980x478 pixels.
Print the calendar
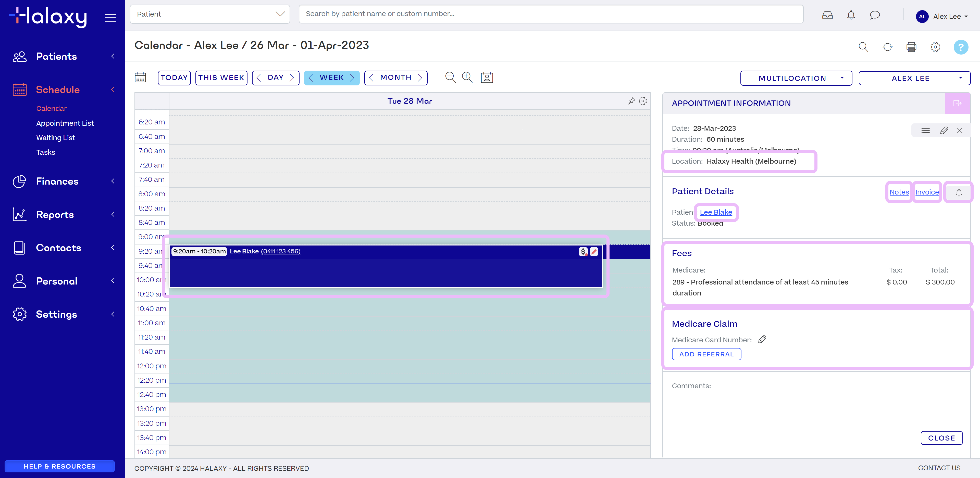click(x=911, y=47)
